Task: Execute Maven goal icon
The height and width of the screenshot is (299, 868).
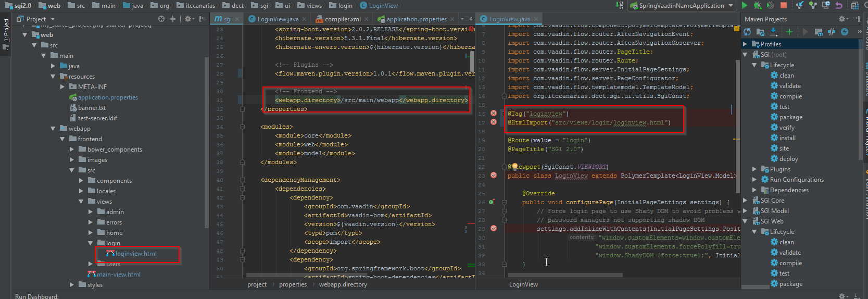Action: click(819, 32)
